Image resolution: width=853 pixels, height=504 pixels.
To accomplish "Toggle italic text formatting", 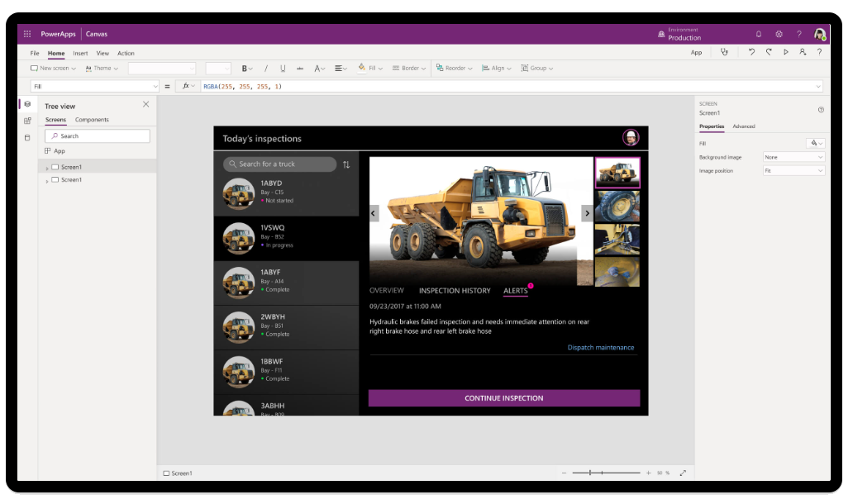I will coord(265,69).
